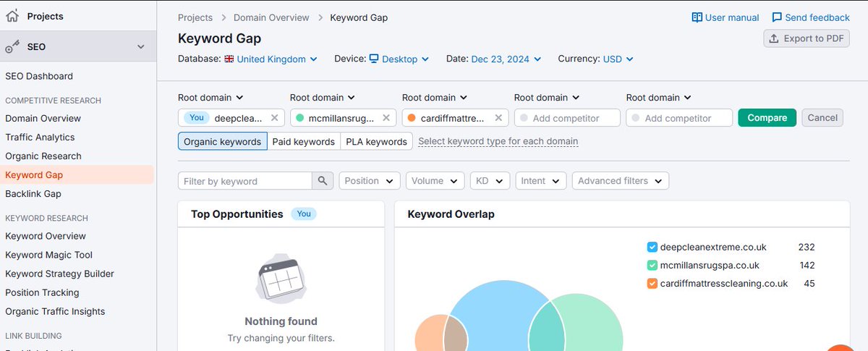Screen dimensions: 868x351
Task: Click Projects breadcrumb link
Action: [x=195, y=17]
